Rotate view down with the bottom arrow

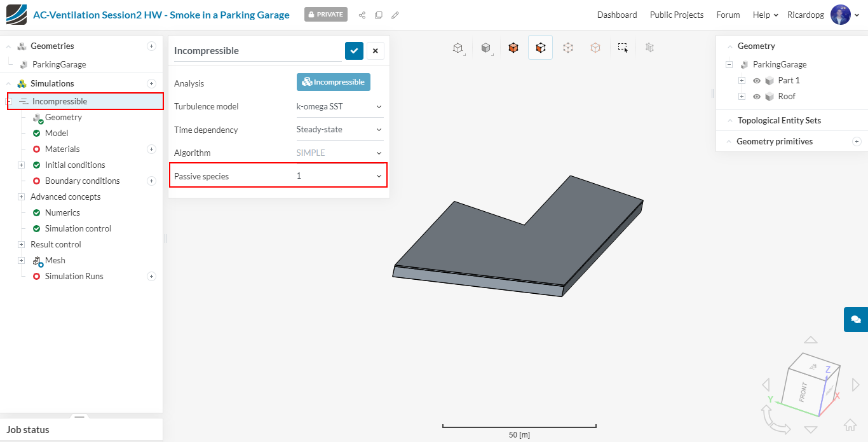(x=810, y=430)
